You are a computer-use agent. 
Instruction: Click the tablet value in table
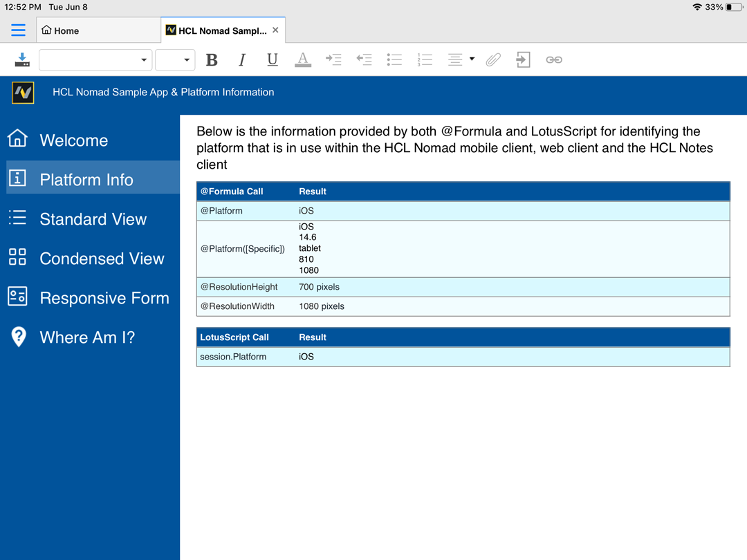pyautogui.click(x=310, y=248)
